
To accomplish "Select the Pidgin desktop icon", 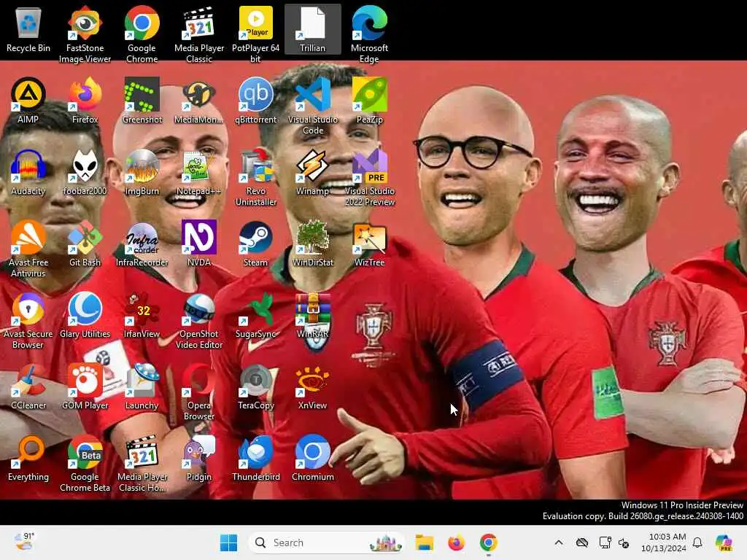I will (199, 458).
